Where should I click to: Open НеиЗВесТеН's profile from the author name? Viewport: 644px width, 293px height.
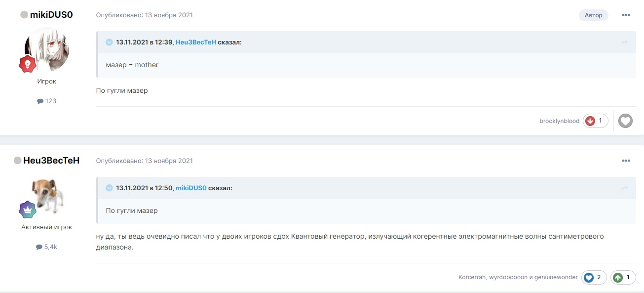pyautogui.click(x=51, y=161)
